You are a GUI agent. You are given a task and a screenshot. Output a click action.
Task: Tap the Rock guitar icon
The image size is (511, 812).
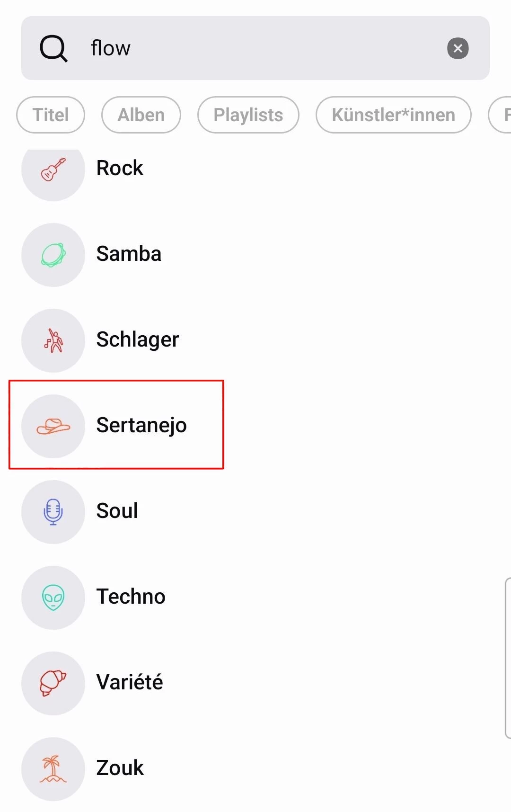coord(53,169)
